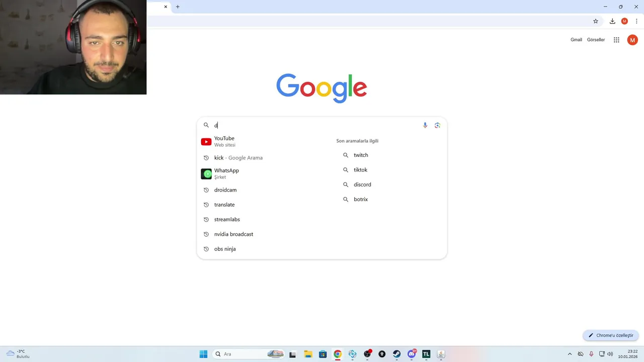Viewport: 644px width, 362px height.
Task: Open the Chrome profile M in the toolbar
Action: [624, 21]
